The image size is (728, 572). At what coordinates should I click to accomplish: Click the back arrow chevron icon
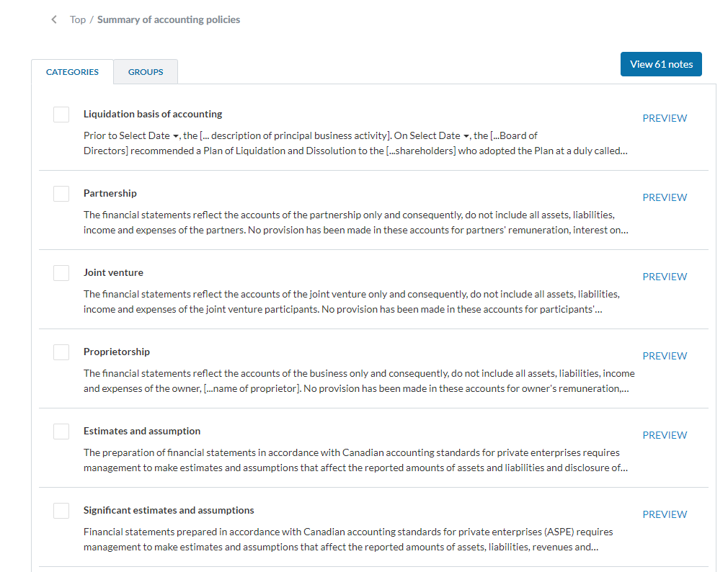point(54,19)
